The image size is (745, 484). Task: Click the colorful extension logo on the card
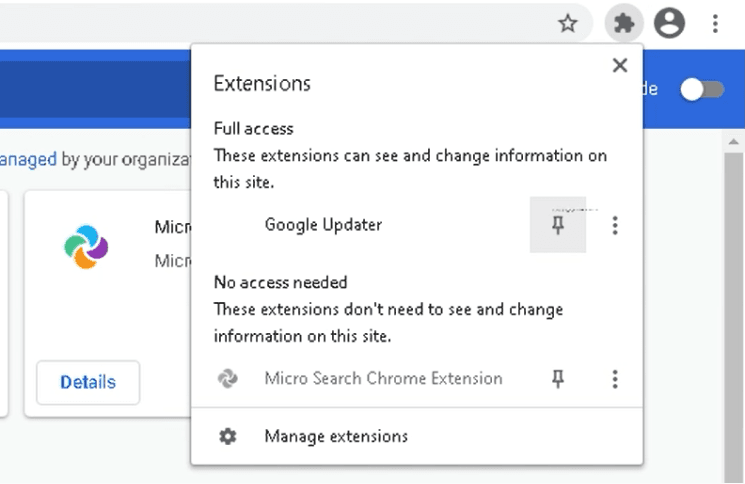[85, 246]
